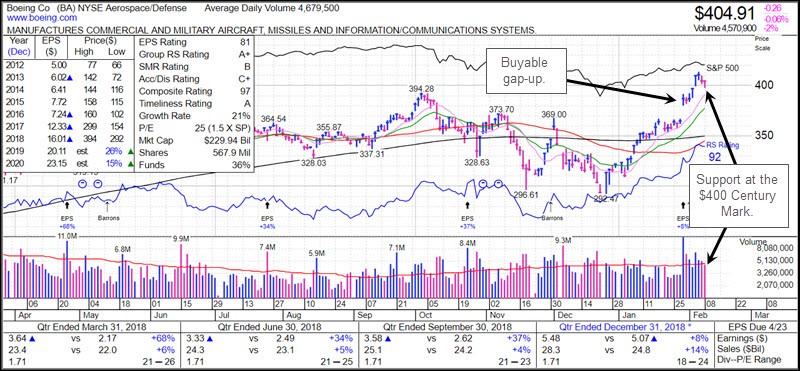Click the 394.28 high price label
Screen dimensions: 800x371
[x=421, y=88]
